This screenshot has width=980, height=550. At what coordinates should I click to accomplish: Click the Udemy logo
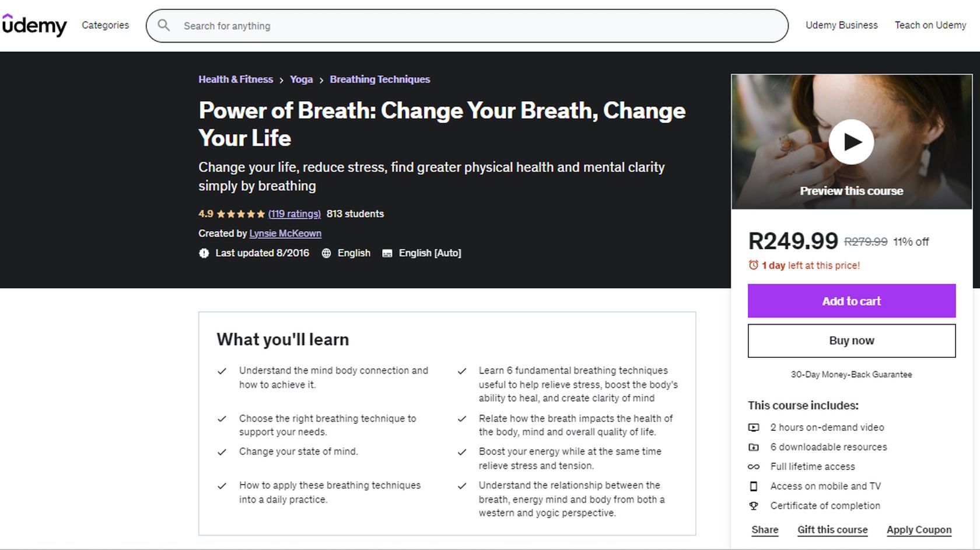(34, 25)
